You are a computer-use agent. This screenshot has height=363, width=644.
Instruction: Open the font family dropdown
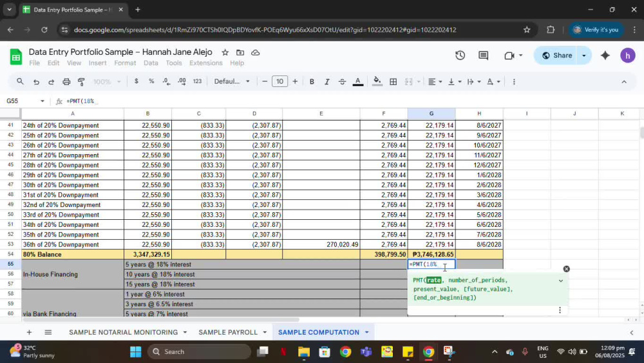[232, 81]
